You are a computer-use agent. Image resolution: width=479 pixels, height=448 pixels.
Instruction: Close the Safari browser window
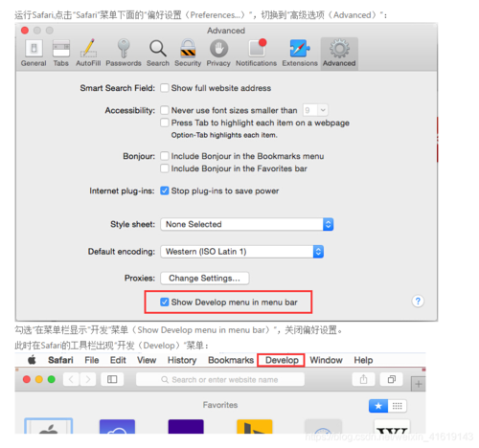pos(27,379)
